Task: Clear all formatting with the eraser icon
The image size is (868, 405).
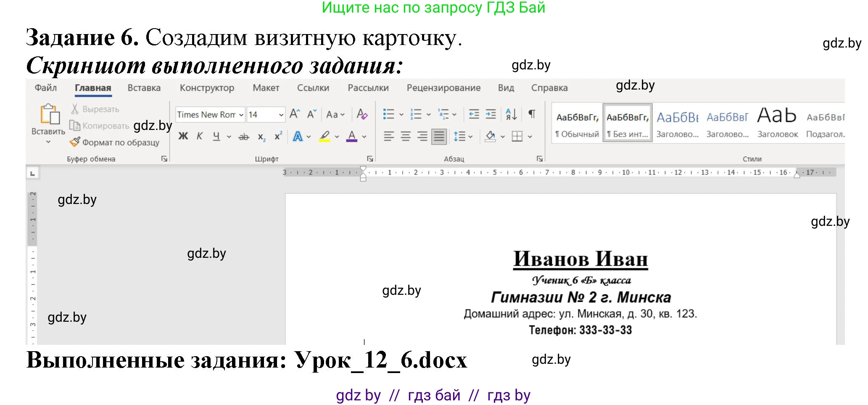Action: (x=361, y=114)
